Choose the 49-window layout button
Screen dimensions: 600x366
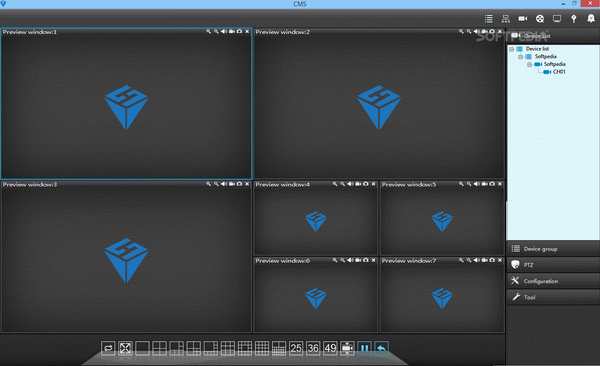pyautogui.click(x=330, y=348)
